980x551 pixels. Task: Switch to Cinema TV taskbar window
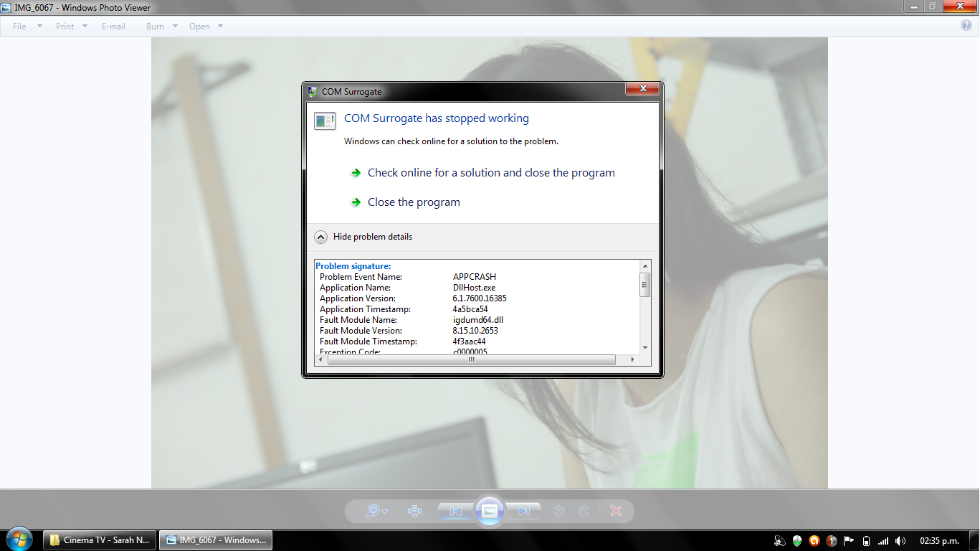100,540
